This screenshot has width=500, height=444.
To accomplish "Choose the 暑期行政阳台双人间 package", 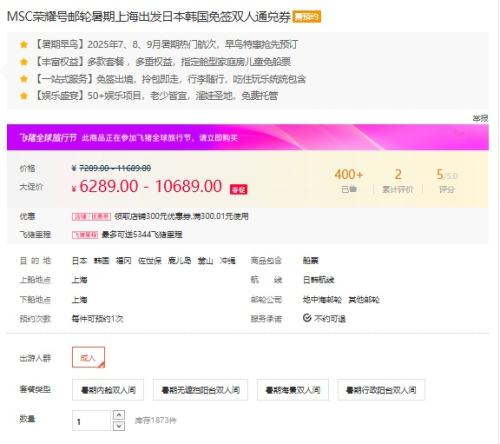I will pyautogui.click(x=381, y=390).
